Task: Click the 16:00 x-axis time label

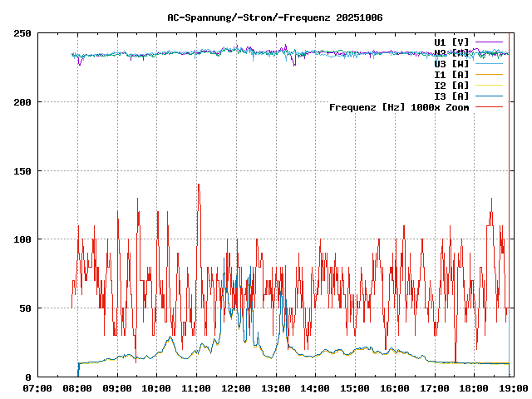Action: (x=394, y=388)
